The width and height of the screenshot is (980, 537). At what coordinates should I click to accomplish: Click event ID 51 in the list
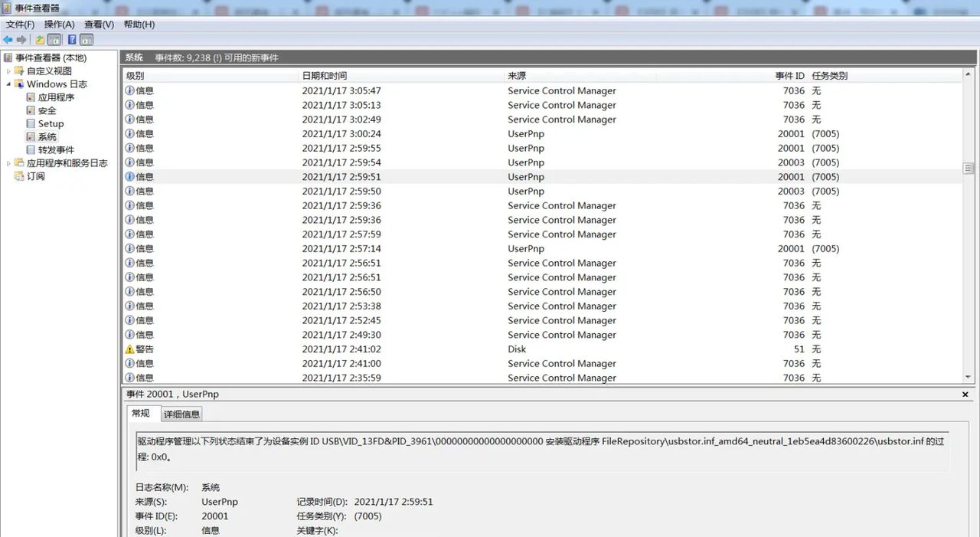[799, 349]
